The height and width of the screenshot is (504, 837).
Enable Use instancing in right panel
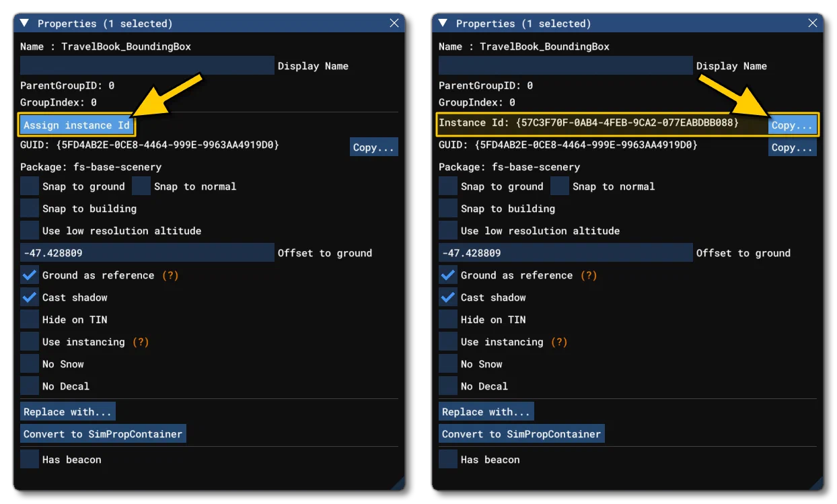(448, 342)
